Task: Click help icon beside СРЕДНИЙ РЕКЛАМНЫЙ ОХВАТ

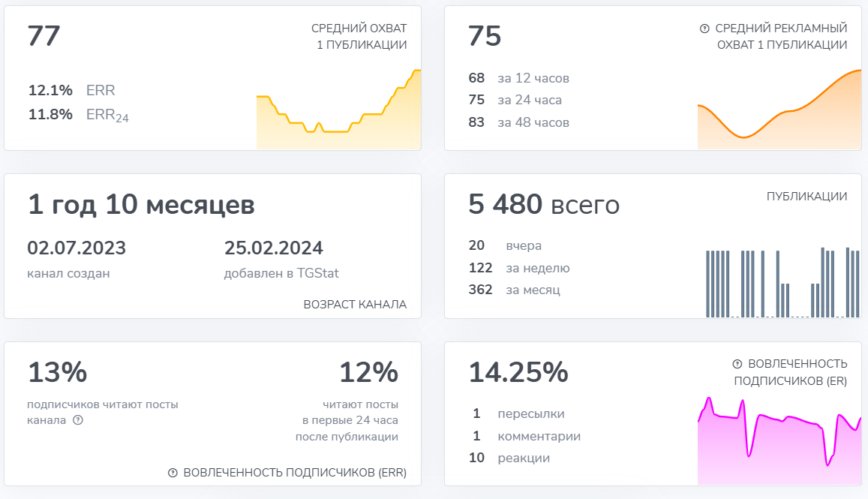Action: pyautogui.click(x=704, y=29)
